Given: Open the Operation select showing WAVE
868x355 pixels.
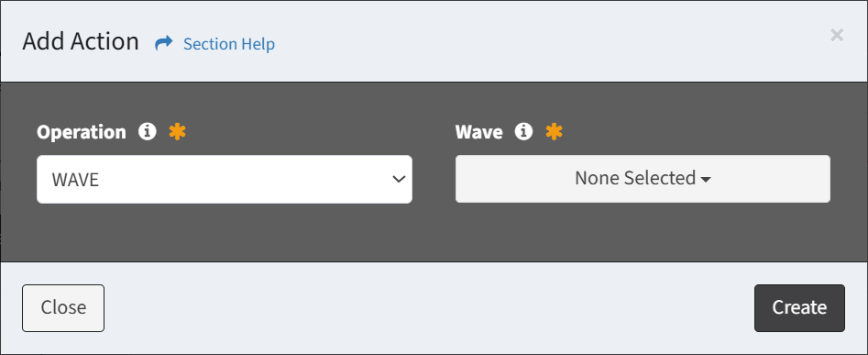Looking at the screenshot, I should pyautogui.click(x=225, y=179).
